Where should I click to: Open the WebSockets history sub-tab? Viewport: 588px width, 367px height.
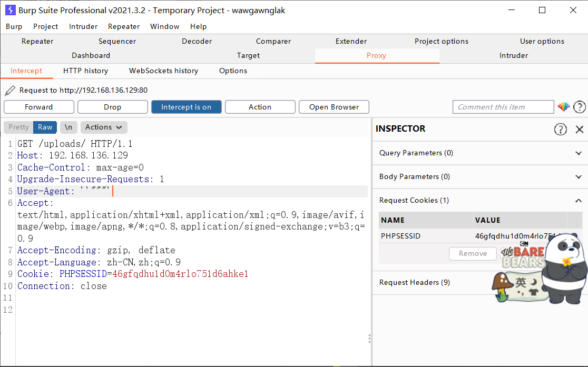[163, 71]
